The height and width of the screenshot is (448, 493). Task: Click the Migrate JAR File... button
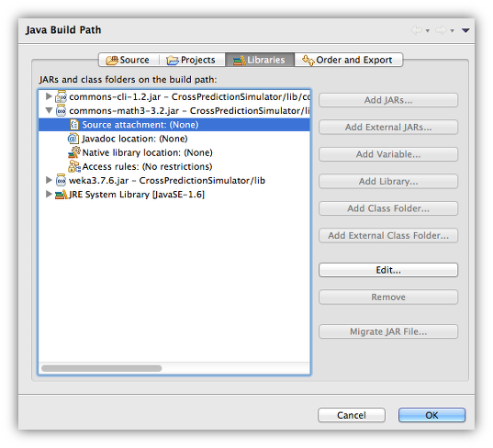coord(388,331)
